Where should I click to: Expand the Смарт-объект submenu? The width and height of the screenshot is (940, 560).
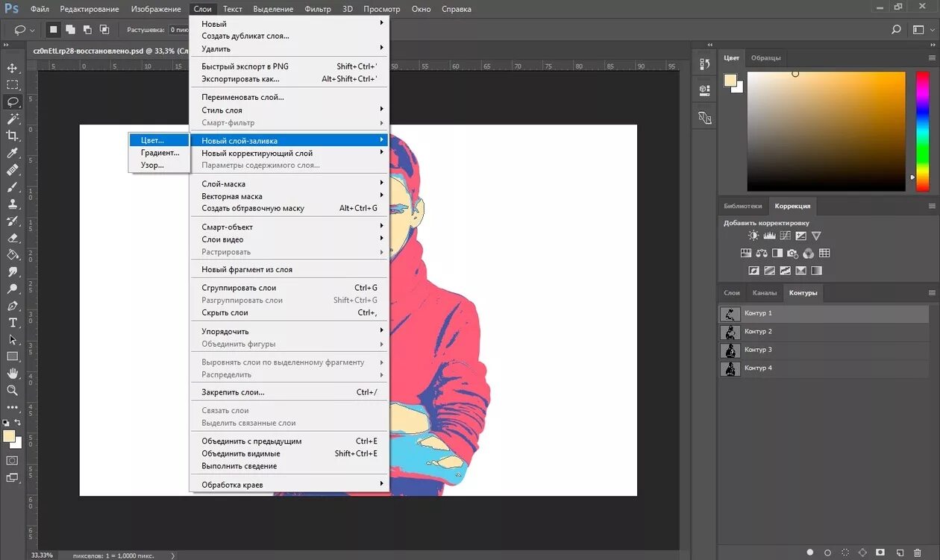(289, 227)
